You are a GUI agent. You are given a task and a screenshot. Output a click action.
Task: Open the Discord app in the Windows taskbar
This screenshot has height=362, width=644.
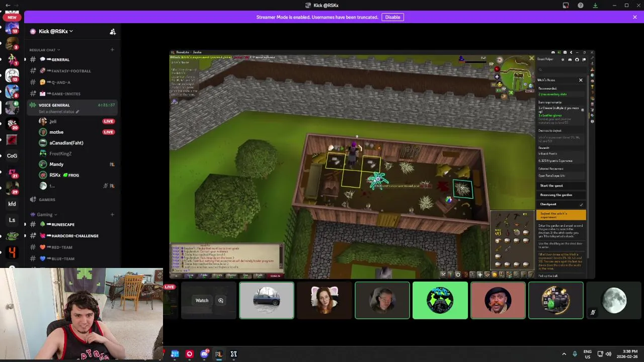204,354
